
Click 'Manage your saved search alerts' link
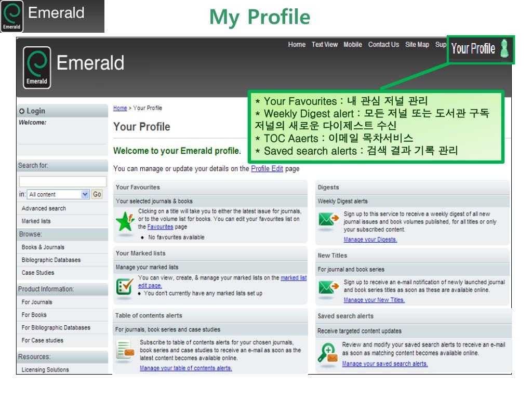coord(385,364)
